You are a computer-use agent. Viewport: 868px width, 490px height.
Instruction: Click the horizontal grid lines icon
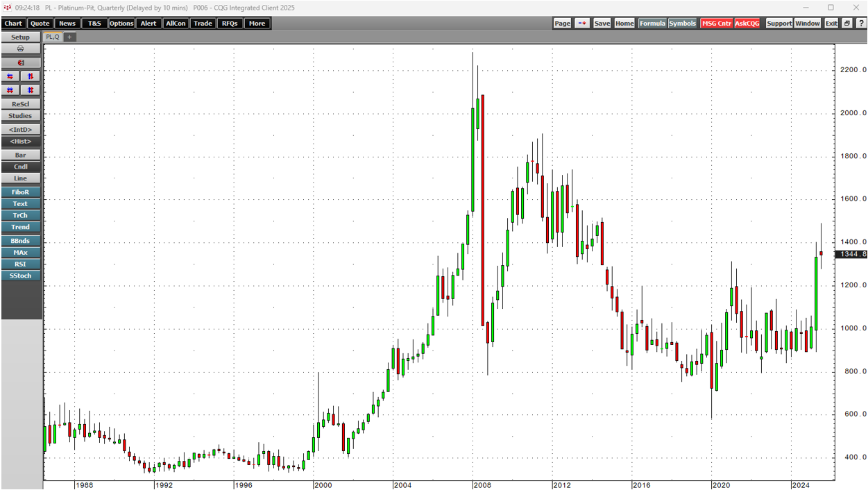click(x=10, y=90)
